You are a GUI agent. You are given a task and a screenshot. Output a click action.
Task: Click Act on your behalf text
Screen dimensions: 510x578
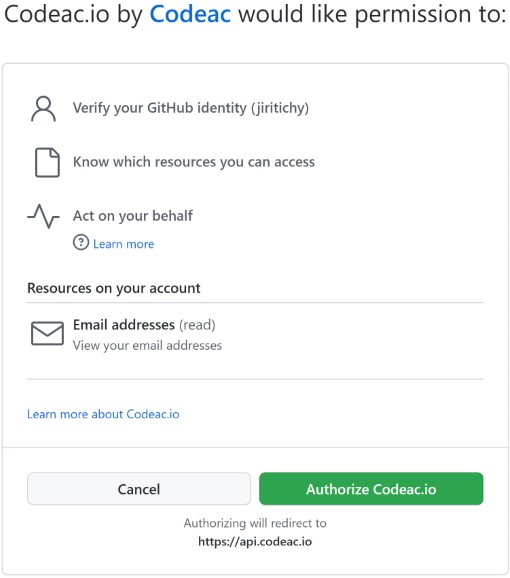pos(133,216)
